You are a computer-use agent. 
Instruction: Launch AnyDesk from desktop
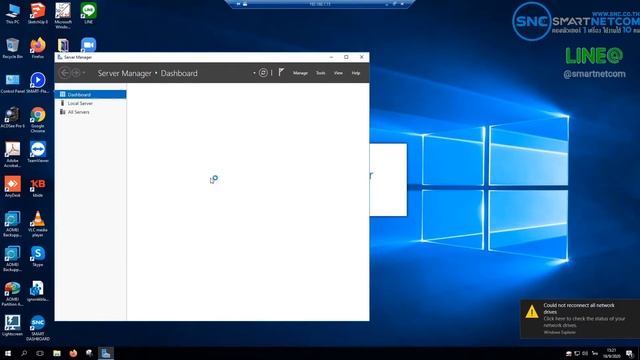(12, 187)
